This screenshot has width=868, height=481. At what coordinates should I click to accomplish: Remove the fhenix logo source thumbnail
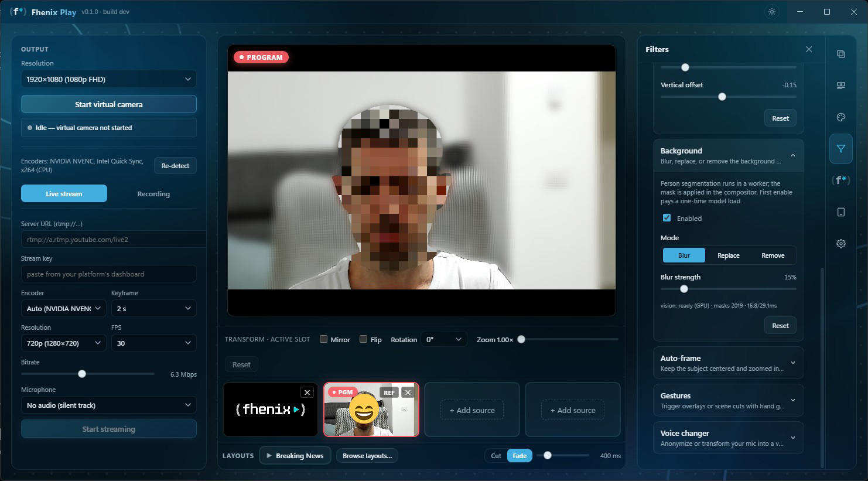pos(307,393)
